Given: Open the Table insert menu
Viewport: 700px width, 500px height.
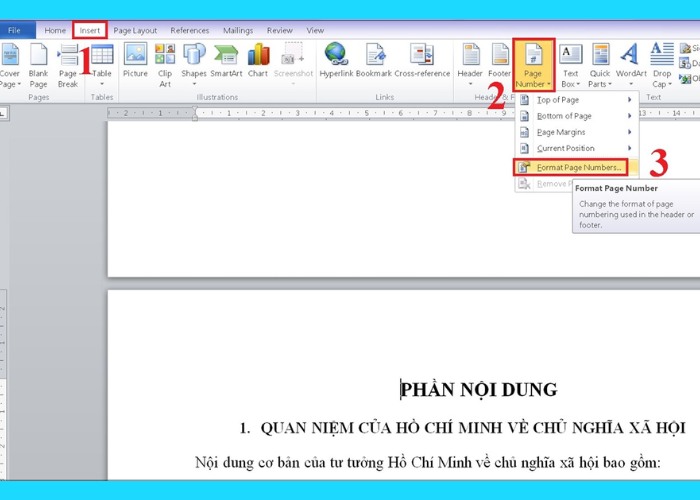Looking at the screenshot, I should tap(102, 65).
